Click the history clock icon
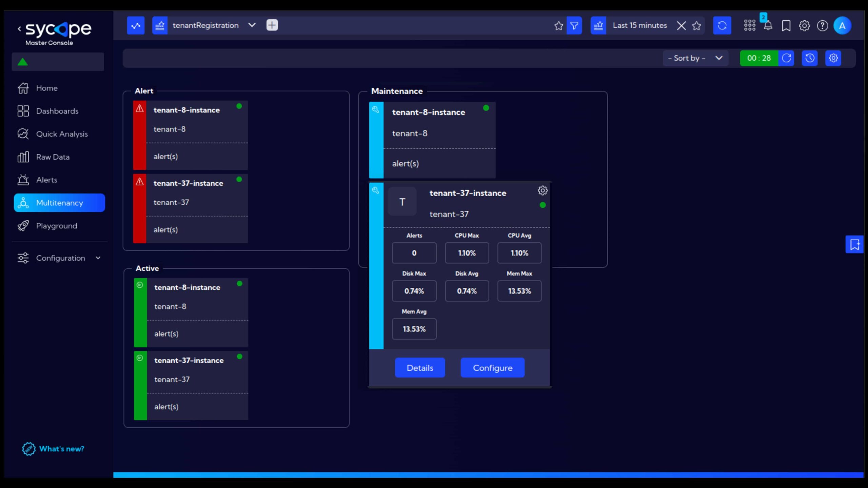The image size is (868, 488). 810,58
